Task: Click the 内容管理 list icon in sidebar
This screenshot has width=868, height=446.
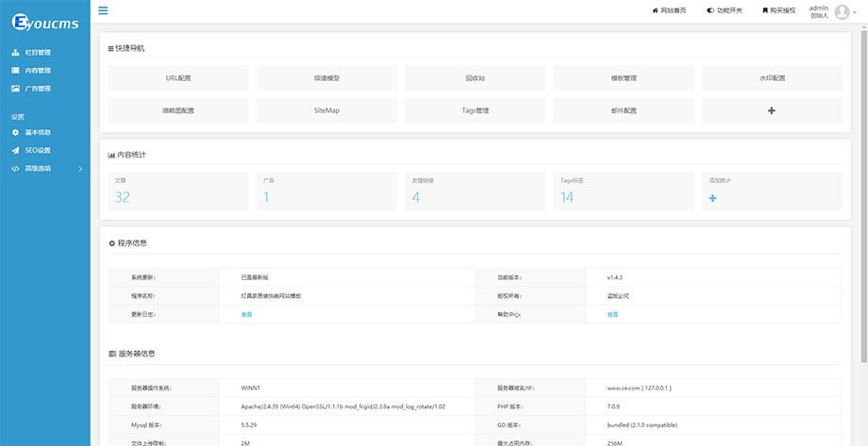Action: 15,70
